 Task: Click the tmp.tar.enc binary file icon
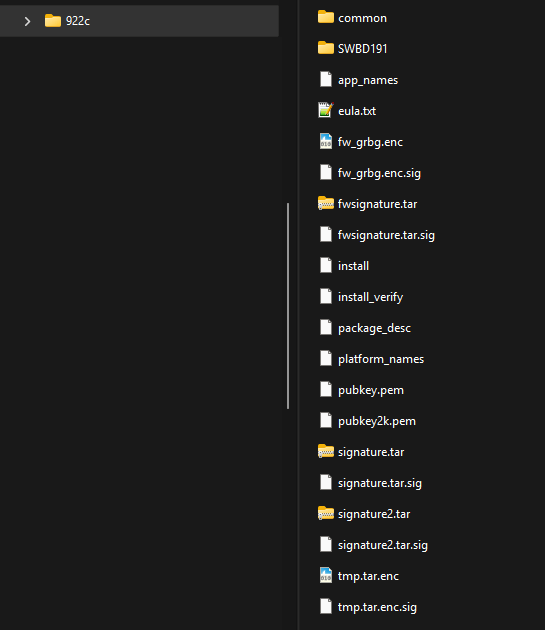coord(326,575)
